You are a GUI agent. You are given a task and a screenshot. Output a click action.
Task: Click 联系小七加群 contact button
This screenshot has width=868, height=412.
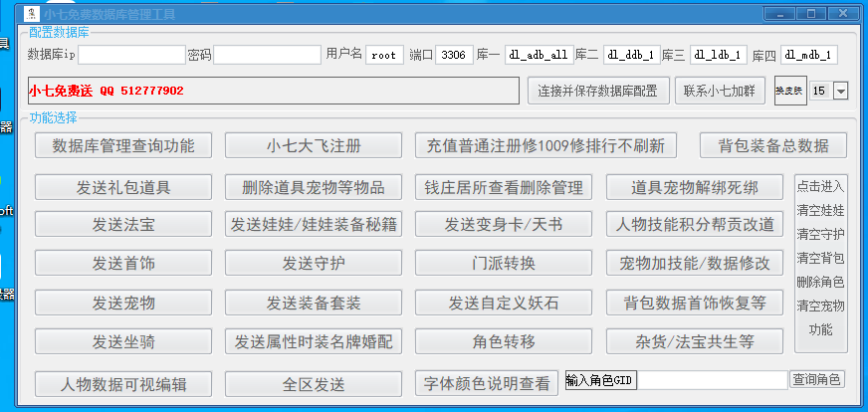tap(720, 92)
